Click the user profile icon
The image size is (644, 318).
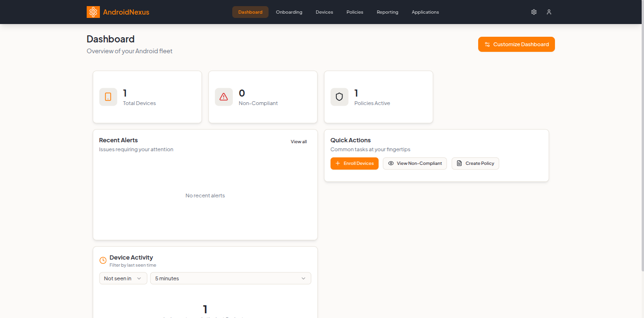(x=549, y=12)
